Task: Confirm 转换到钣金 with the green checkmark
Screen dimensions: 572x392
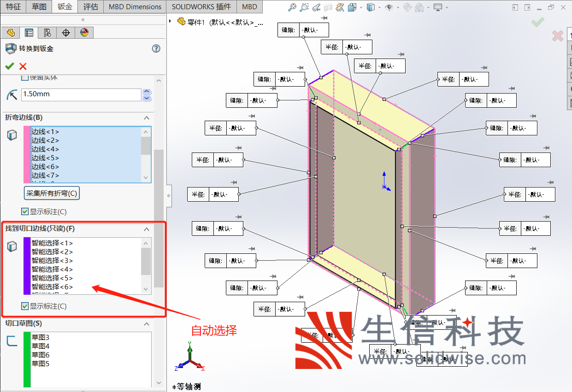Action: pos(10,66)
